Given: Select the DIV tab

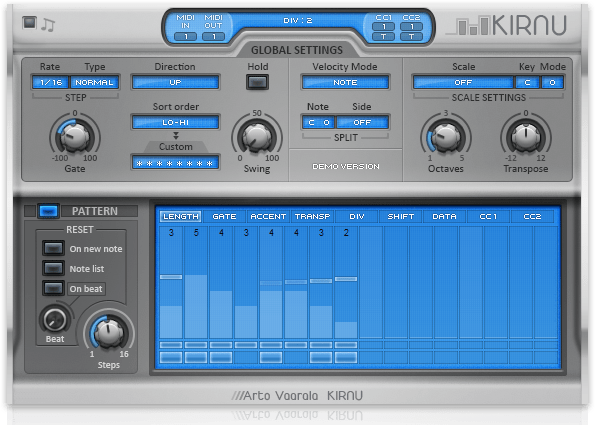Looking at the screenshot, I should (357, 216).
